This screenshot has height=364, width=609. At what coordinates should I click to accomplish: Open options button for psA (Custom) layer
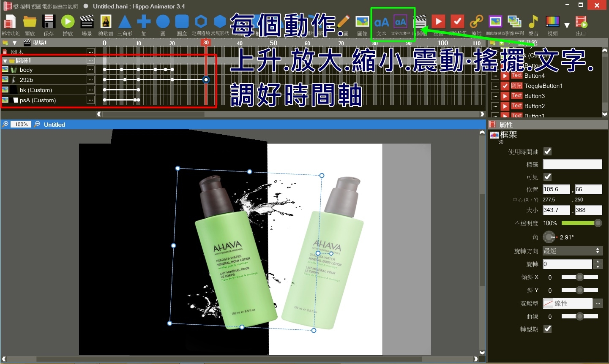point(90,100)
